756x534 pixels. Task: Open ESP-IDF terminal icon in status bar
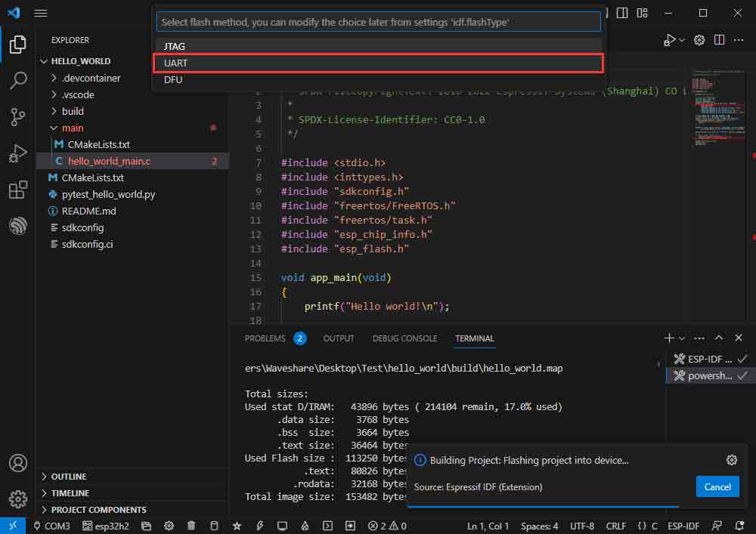pos(327,526)
